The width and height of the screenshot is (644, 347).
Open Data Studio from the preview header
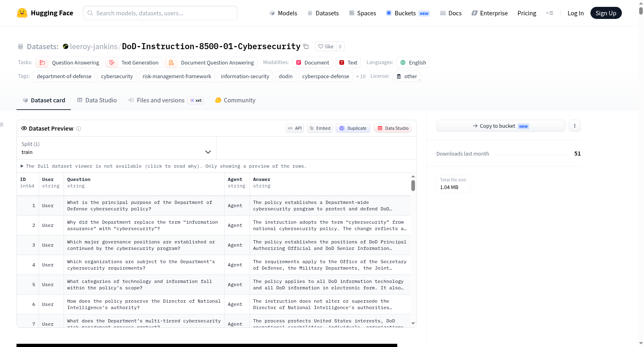click(x=393, y=128)
